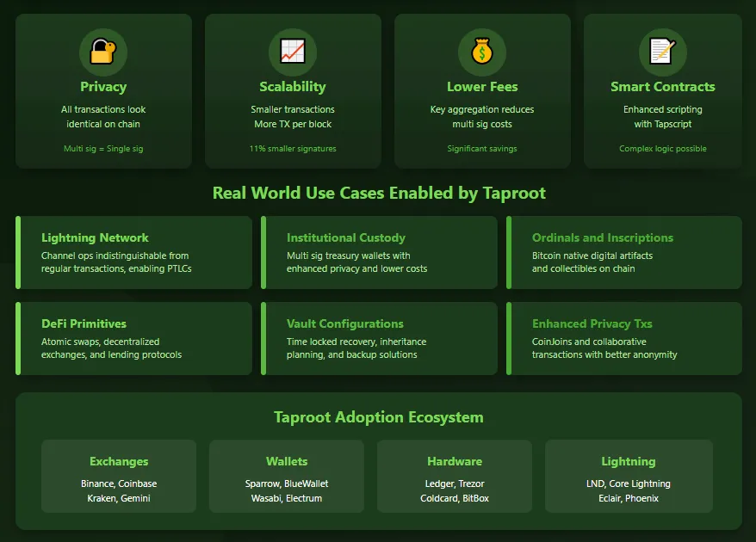Enable the '11% smaller signatures' indicator
This screenshot has height=542, width=756.
[293, 148]
